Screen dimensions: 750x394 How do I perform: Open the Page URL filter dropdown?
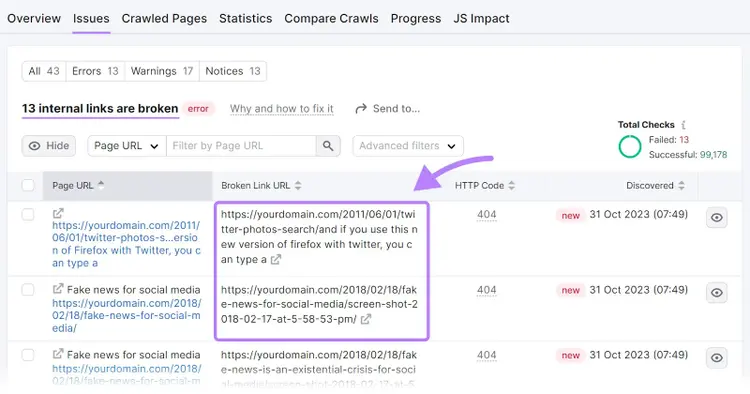pos(126,146)
